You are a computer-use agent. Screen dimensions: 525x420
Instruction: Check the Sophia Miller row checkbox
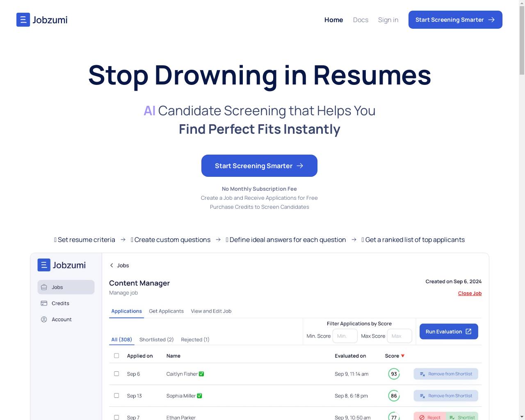point(116,395)
